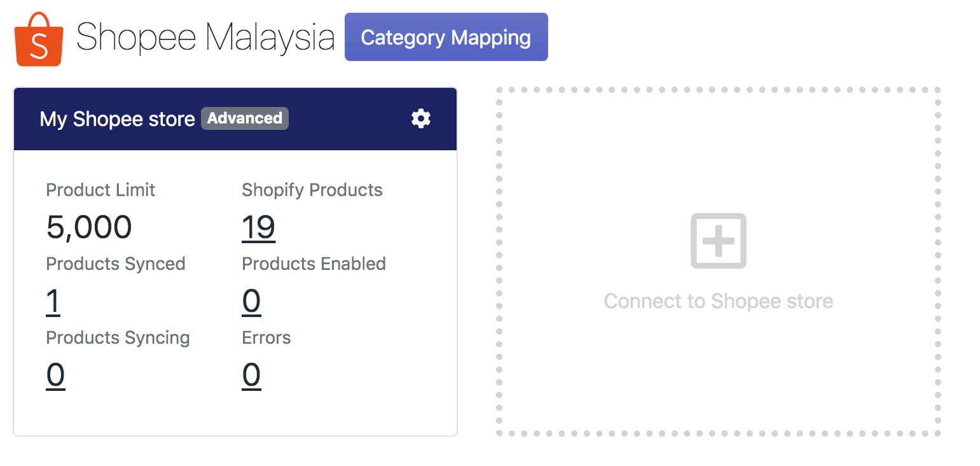Open the Products Synced count link
980x466 pixels.
pyautogui.click(x=53, y=301)
